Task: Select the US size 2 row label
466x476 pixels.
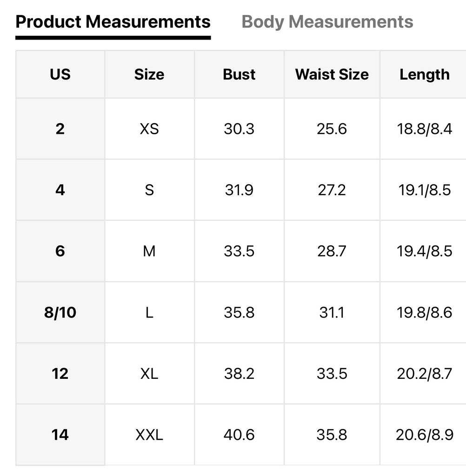Action: tap(60, 129)
